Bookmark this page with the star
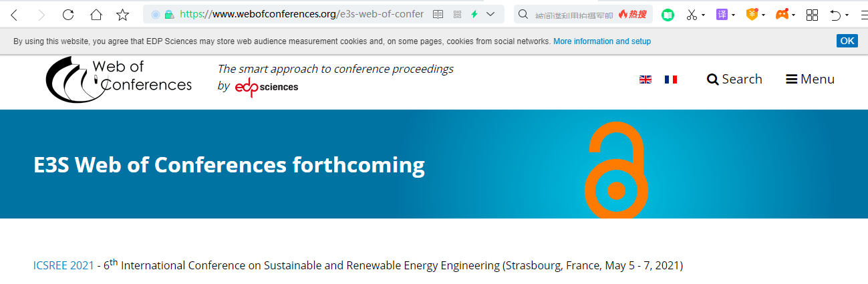 (122, 14)
